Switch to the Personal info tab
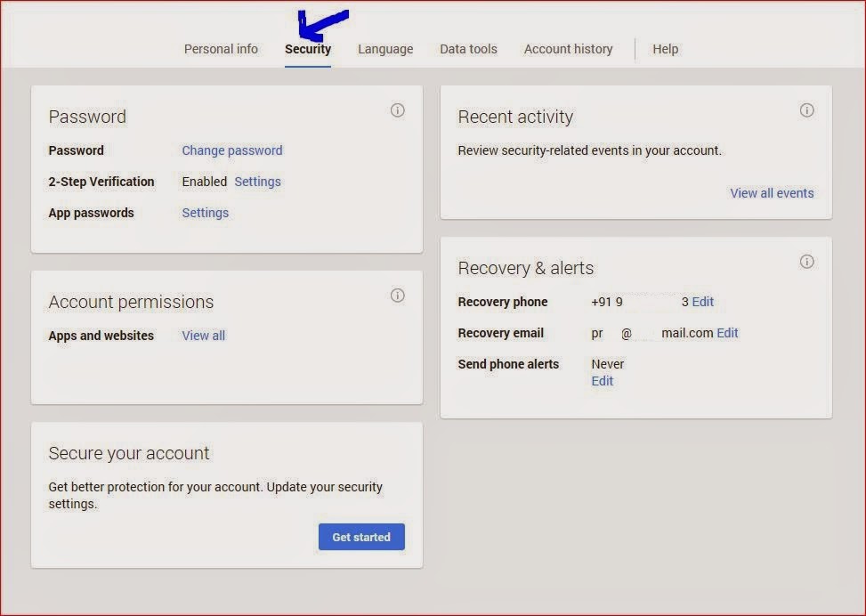This screenshot has width=866, height=616. pos(221,49)
